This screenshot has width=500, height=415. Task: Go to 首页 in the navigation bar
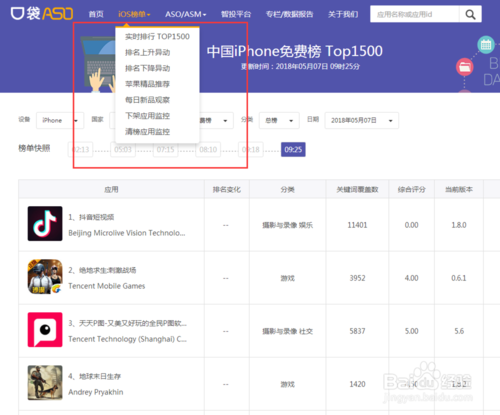click(96, 14)
